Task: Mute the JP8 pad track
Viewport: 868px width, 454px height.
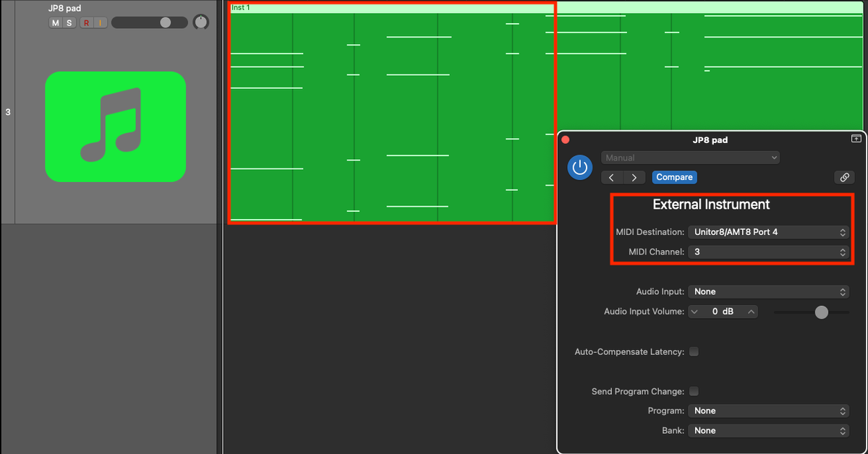Action: click(x=54, y=22)
